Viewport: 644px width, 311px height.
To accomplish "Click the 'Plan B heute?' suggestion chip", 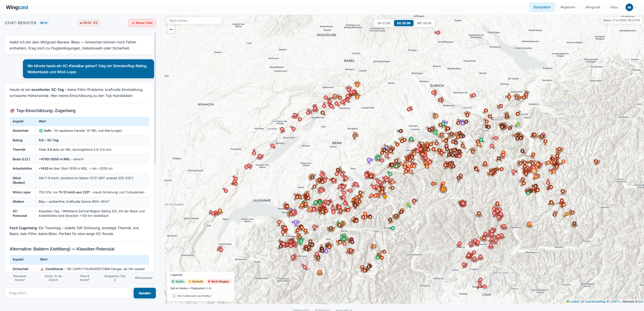I will pos(85,278).
